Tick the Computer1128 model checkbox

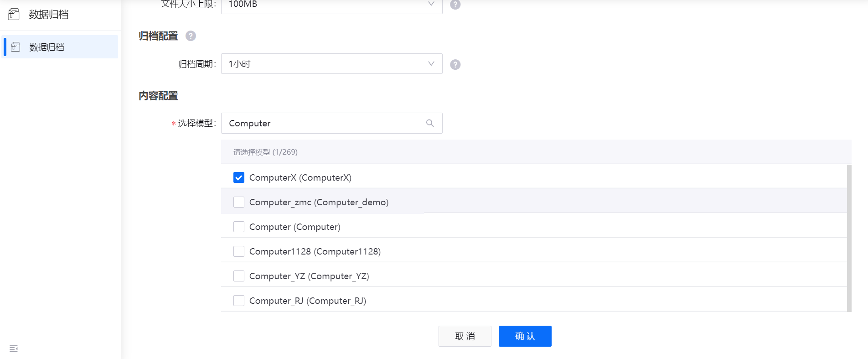click(239, 251)
